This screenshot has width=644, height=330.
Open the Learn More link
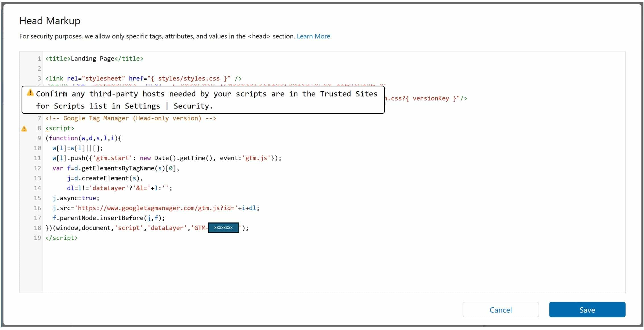pos(313,36)
